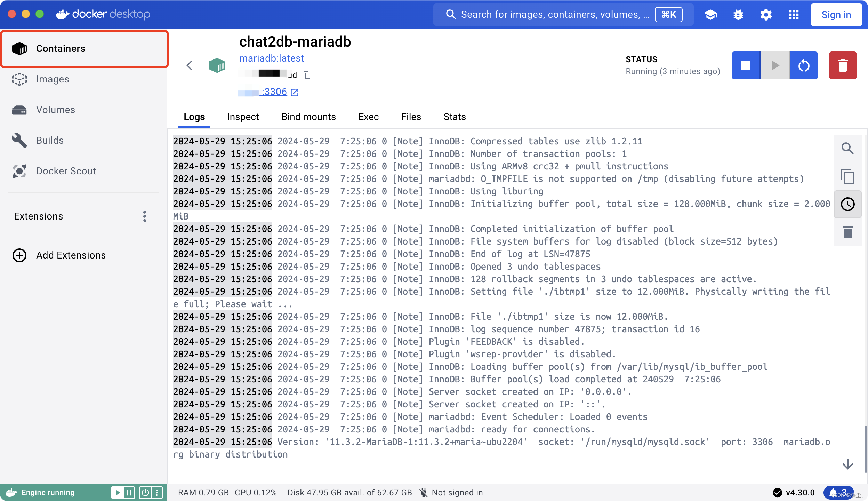Viewport: 868px width, 501px height.
Task: Click the docker desktop logo
Action: tap(103, 14)
